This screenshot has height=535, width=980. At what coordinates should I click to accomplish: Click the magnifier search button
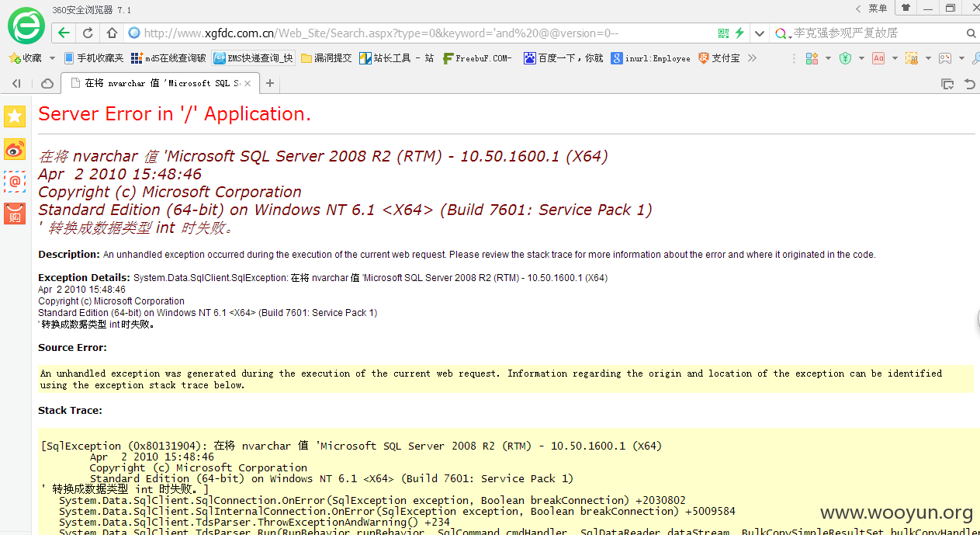(x=971, y=33)
